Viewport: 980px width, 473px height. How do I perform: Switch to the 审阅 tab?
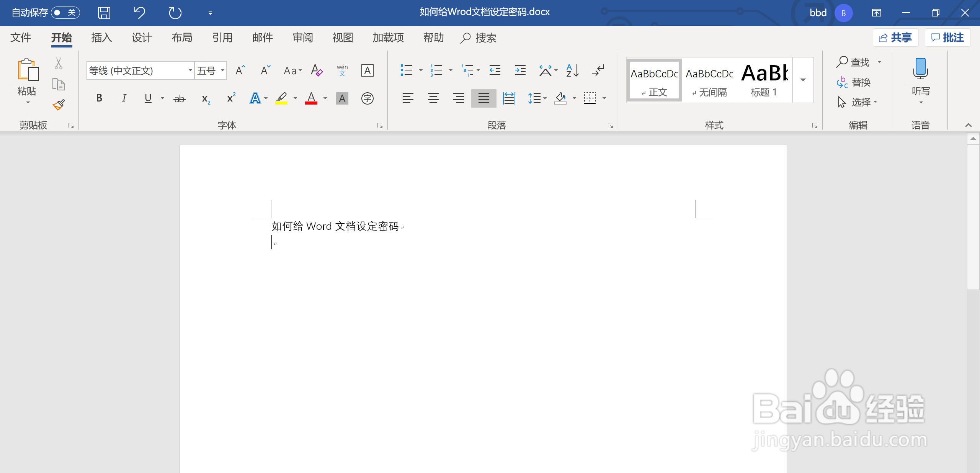tap(303, 38)
